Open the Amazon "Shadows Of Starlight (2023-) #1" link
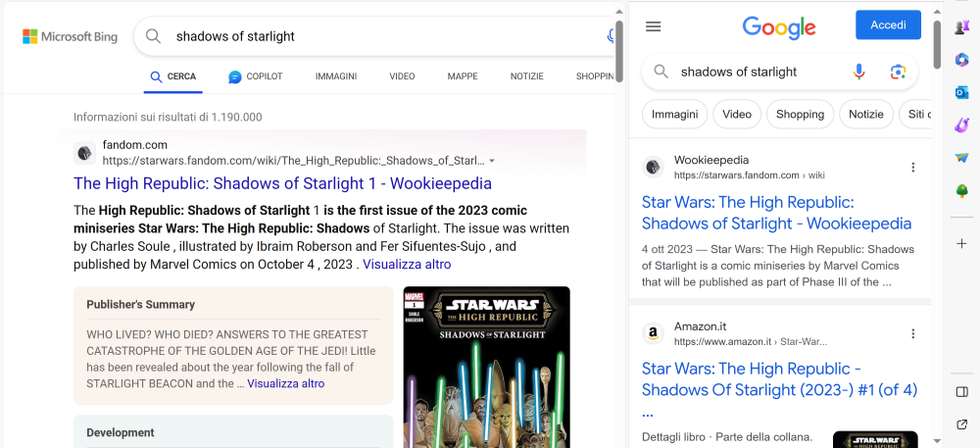 coord(779,390)
